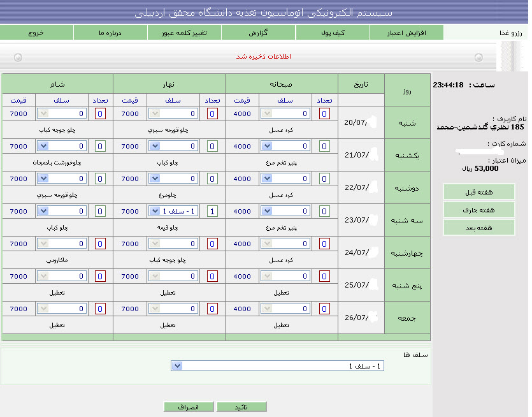Click the left round icon in message bar
The width and height of the screenshot is (532, 417).
click(x=18, y=57)
